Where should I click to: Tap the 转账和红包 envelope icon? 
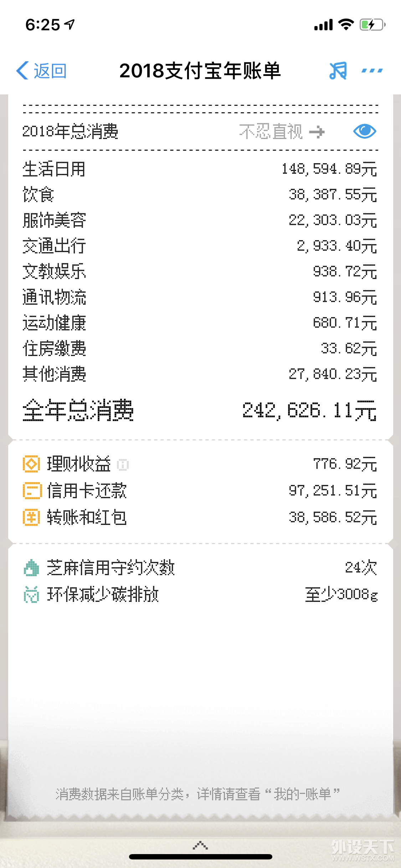31,517
